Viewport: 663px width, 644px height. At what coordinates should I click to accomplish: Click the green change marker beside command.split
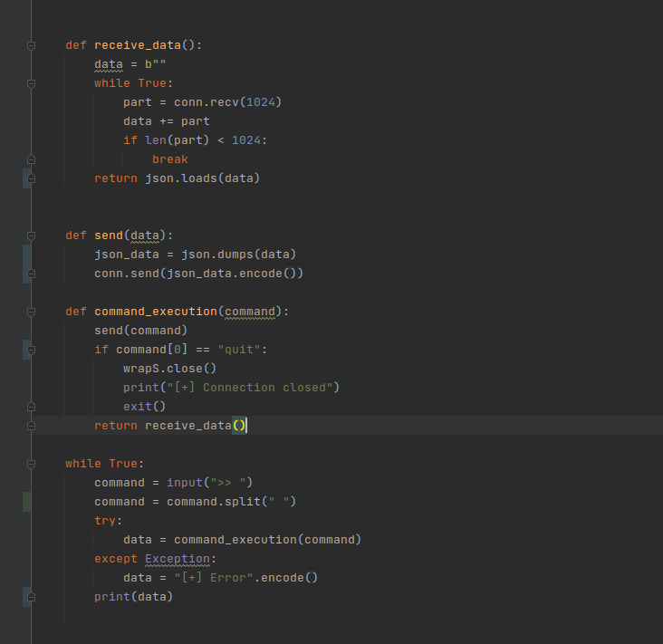pos(27,502)
